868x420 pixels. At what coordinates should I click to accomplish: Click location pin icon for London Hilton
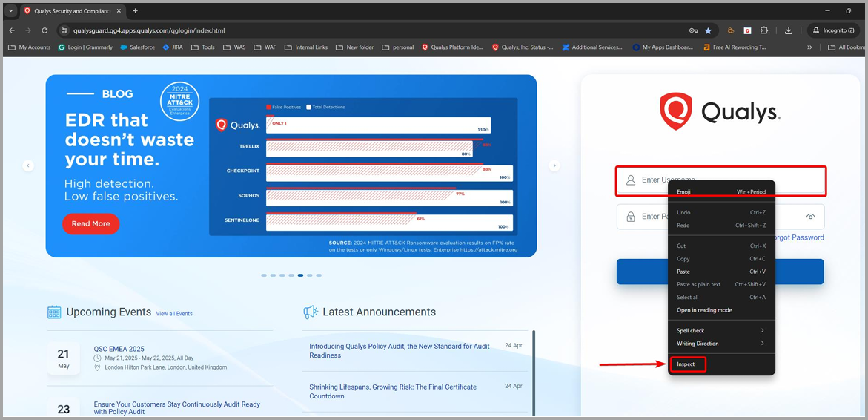click(x=98, y=367)
